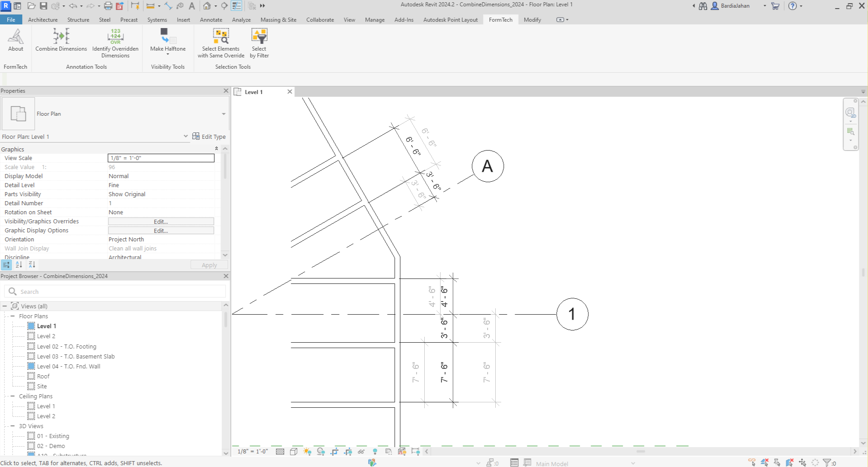Collapse the Floor Plans tree node
This screenshot has height=467, width=868.
13,316
